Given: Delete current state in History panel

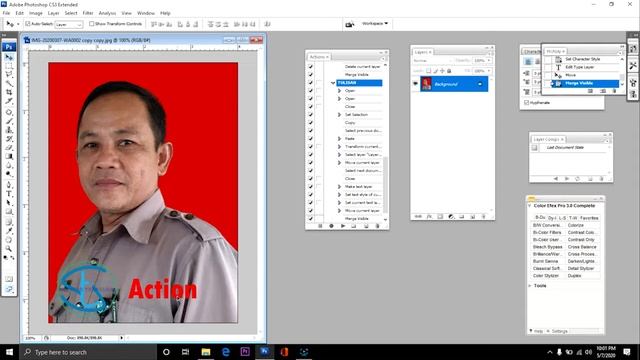Looking at the screenshot, I should [x=614, y=91].
